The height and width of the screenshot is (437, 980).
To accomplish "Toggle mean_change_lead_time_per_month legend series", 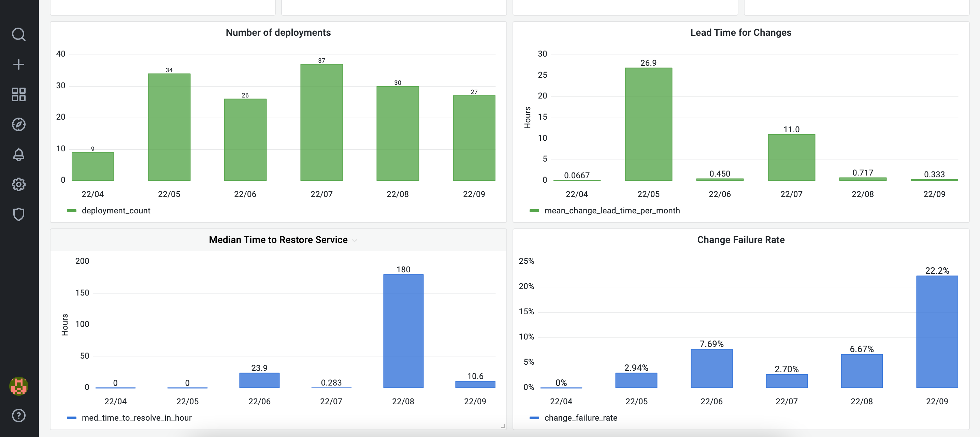I will coord(612,211).
